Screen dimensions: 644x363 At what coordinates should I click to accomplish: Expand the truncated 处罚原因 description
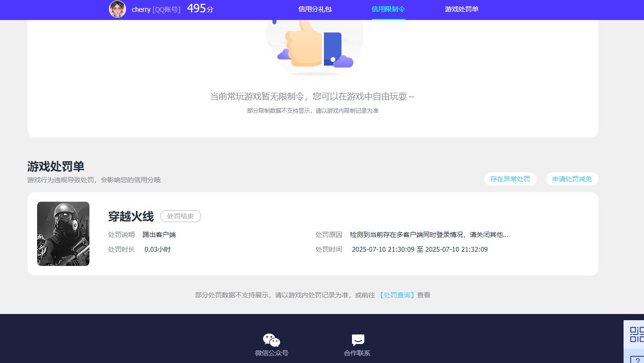pos(429,235)
